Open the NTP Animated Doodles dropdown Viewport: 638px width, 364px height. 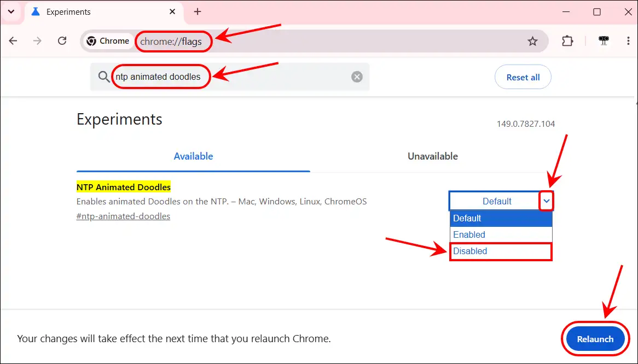pos(501,201)
